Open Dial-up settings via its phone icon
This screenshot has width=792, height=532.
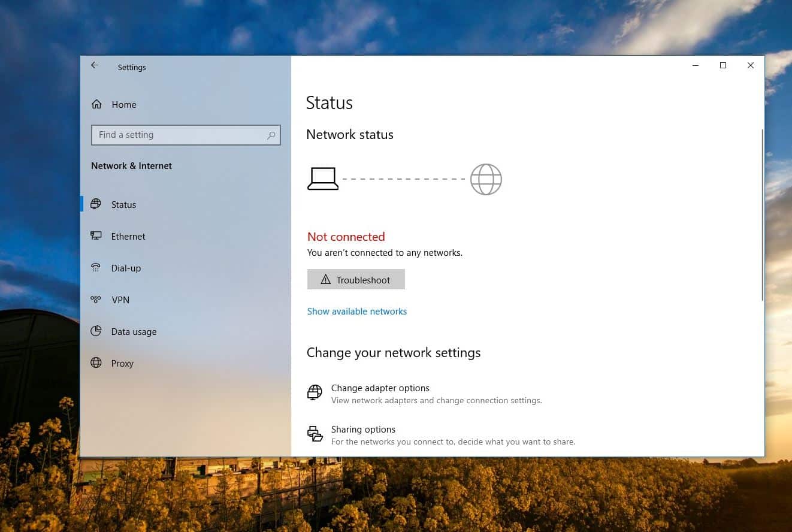[96, 268]
